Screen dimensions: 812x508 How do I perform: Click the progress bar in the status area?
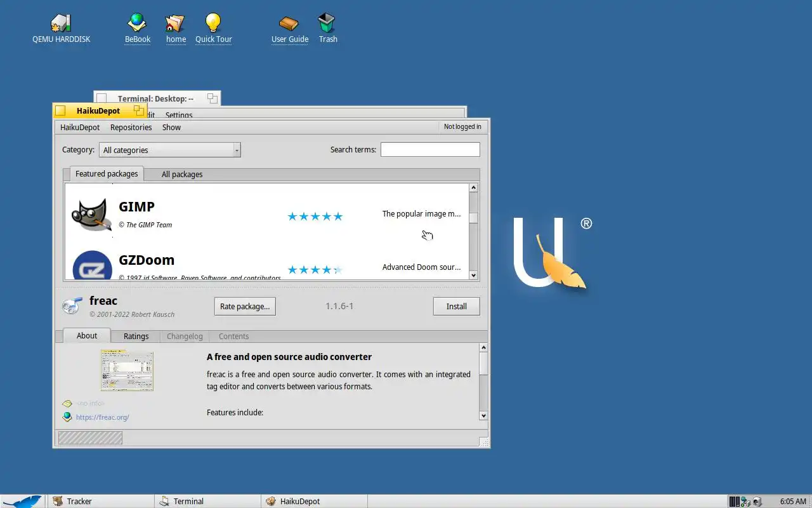coord(90,438)
